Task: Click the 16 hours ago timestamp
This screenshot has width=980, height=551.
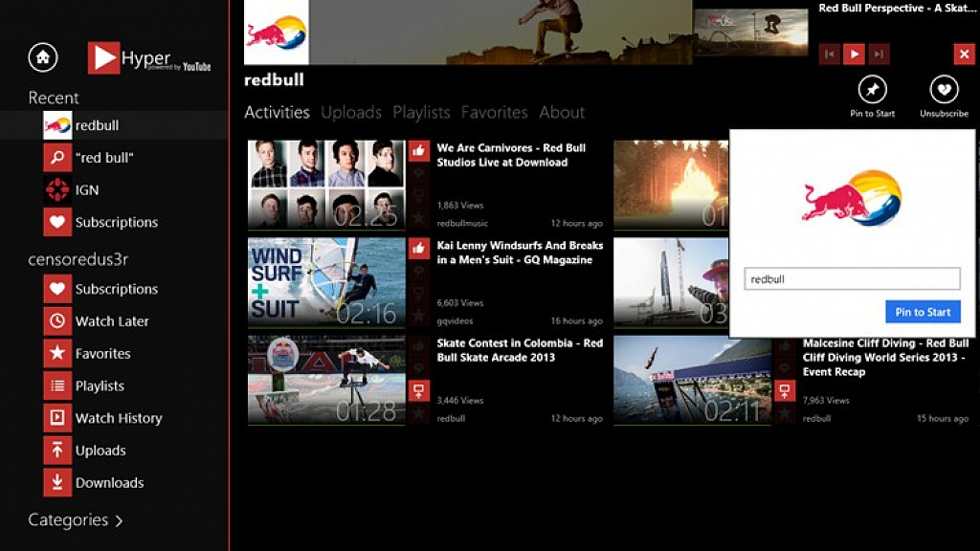Action: point(576,320)
